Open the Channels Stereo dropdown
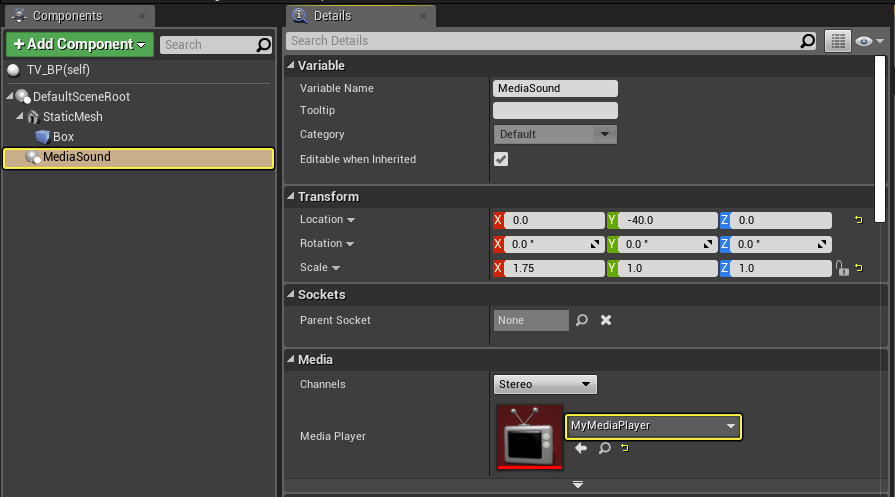The height and width of the screenshot is (497, 895). point(545,384)
